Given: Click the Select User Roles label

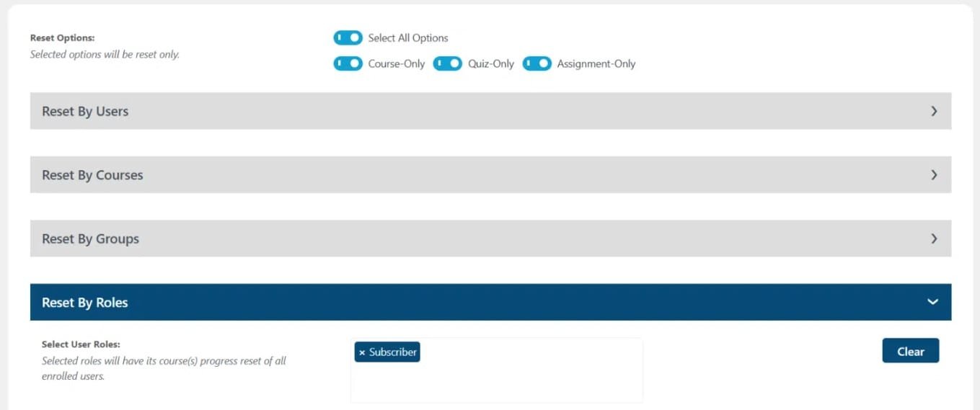Looking at the screenshot, I should click(81, 344).
